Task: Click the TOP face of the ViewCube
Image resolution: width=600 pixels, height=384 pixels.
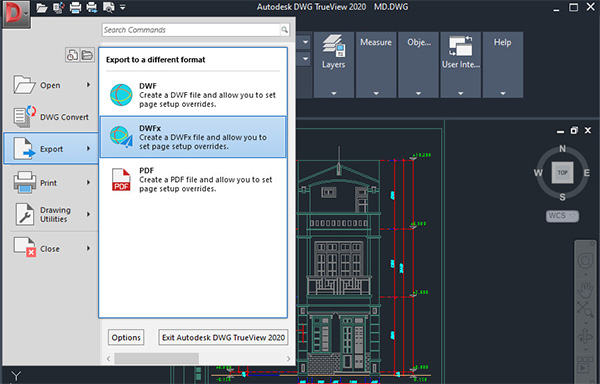Action: coord(562,172)
